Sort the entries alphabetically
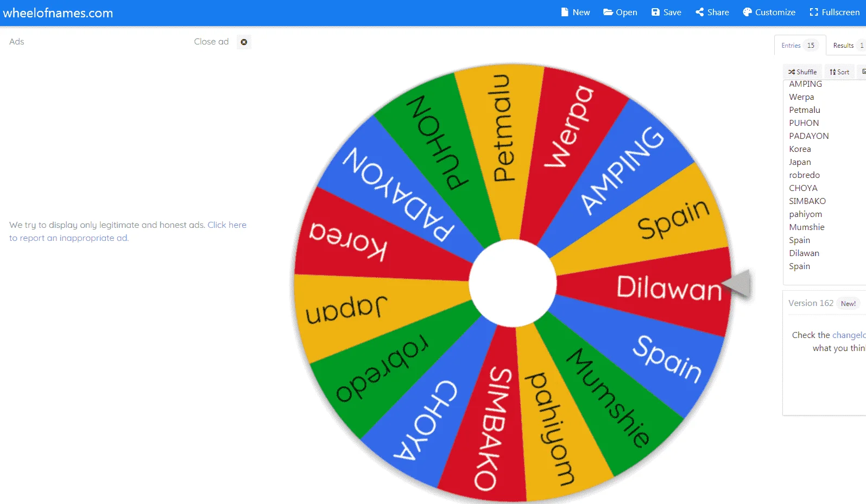 click(x=839, y=72)
